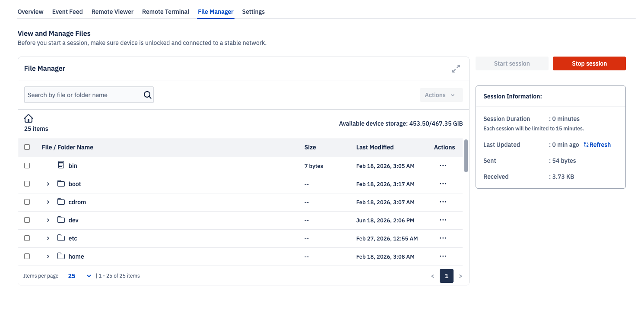Check the box for cdrom
This screenshot has width=644, height=310.
click(x=27, y=202)
